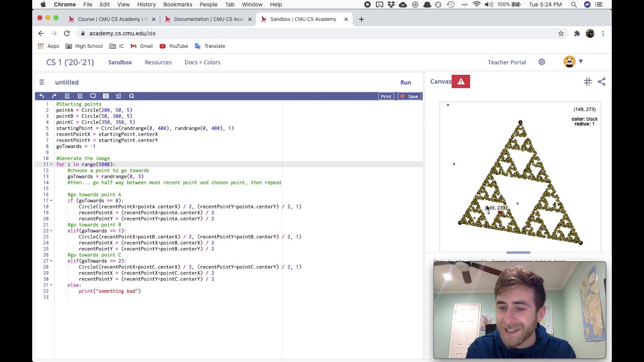644x362 pixels.
Task: Open the Gmail bookmark
Action: point(141,46)
